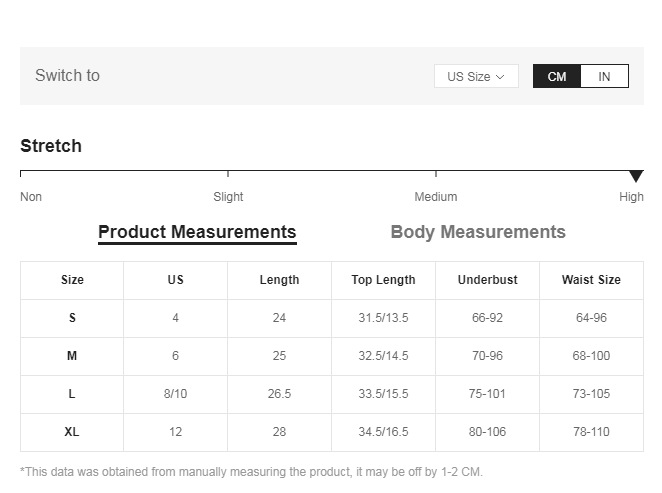Select the size S row label
This screenshot has height=493, width=662.
(x=72, y=318)
